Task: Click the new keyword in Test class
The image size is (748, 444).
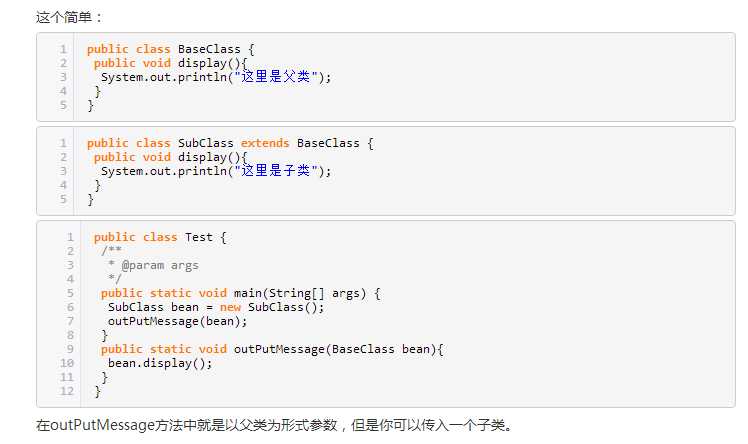Action: click(230, 307)
